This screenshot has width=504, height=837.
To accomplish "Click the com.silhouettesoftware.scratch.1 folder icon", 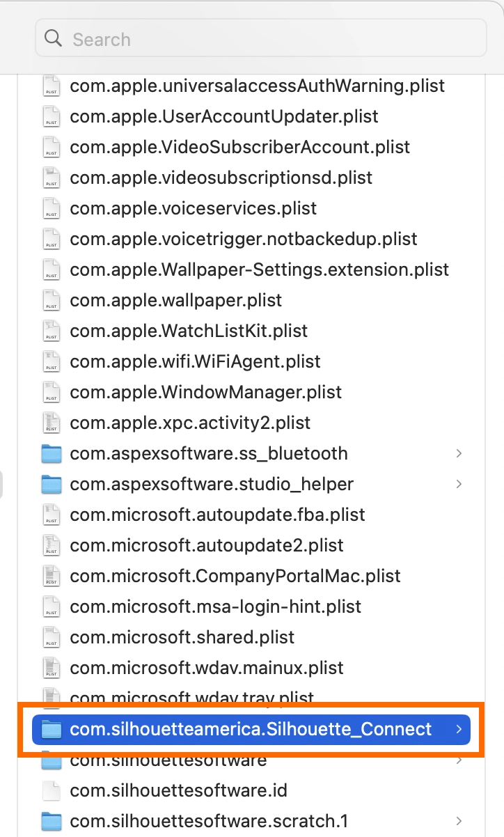I will click(52, 822).
